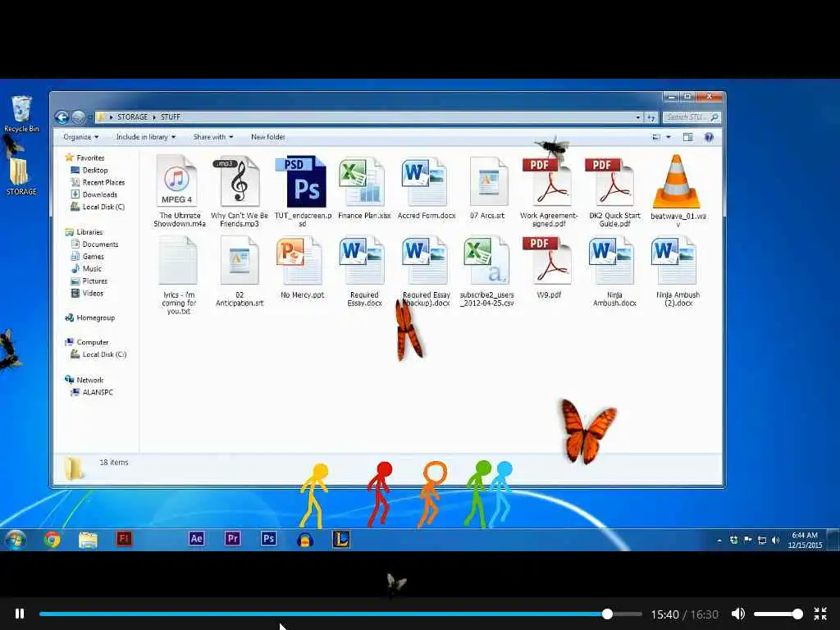Open Adobe Photoshop from the taskbar
The image size is (840, 630).
pyautogui.click(x=268, y=538)
